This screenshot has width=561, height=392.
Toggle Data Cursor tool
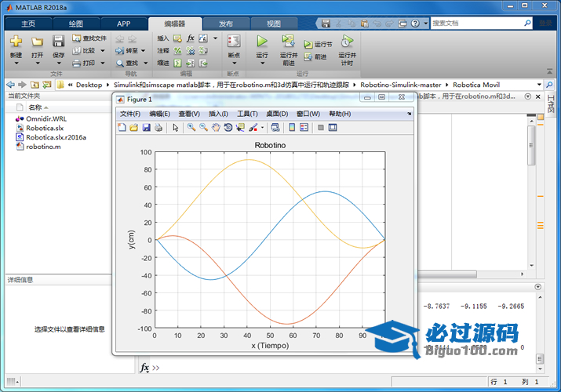pyautogui.click(x=240, y=128)
